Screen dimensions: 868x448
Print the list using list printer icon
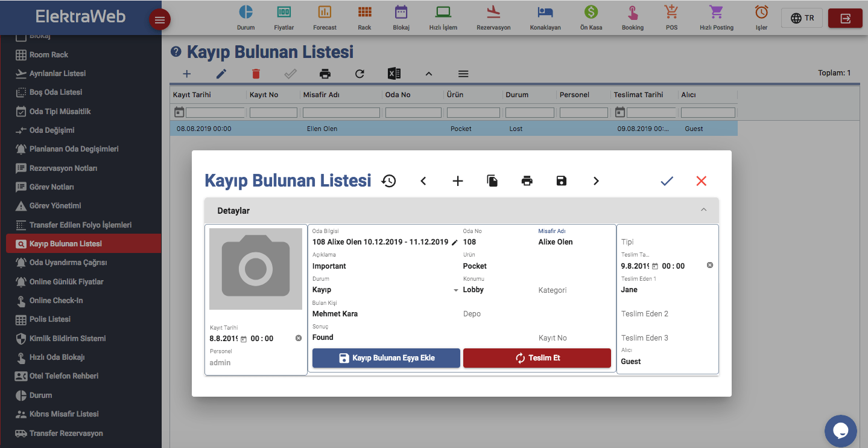click(325, 74)
